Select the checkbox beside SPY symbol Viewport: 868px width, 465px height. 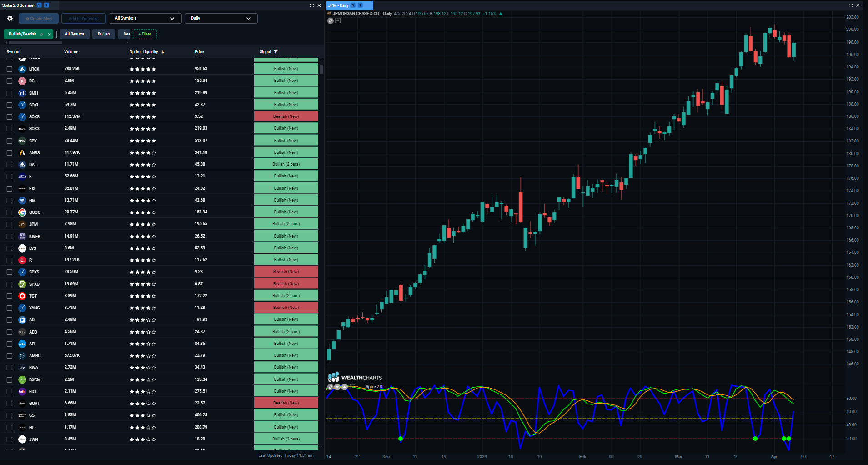[10, 141]
